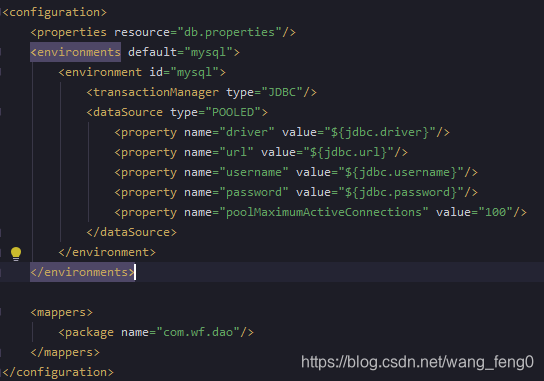Click the closing </environment> tag

pos(107,252)
